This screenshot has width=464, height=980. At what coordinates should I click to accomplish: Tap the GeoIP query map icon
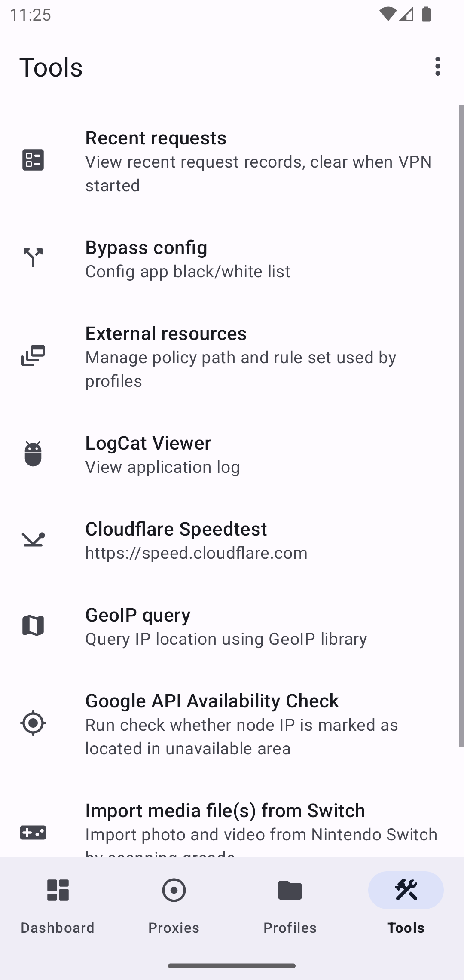click(33, 625)
